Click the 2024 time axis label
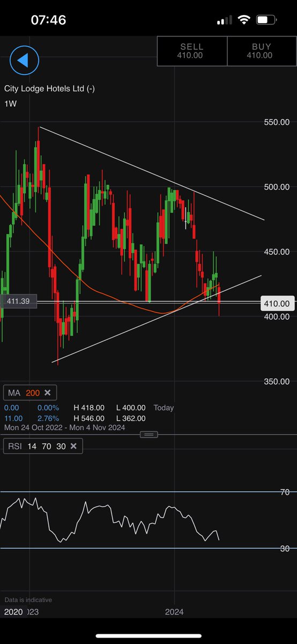Viewport: 297px width, 644px height. (x=174, y=612)
